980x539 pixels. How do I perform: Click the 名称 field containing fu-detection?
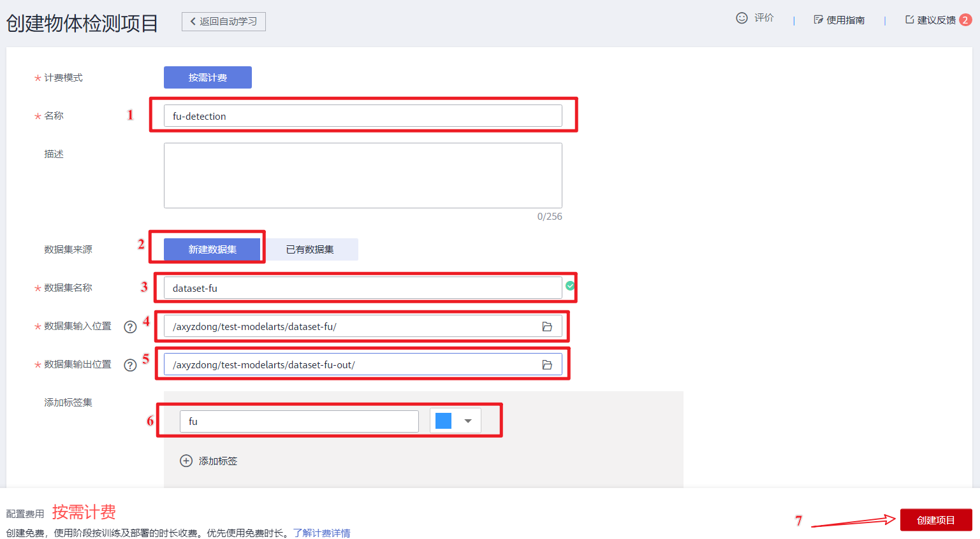[x=362, y=116]
